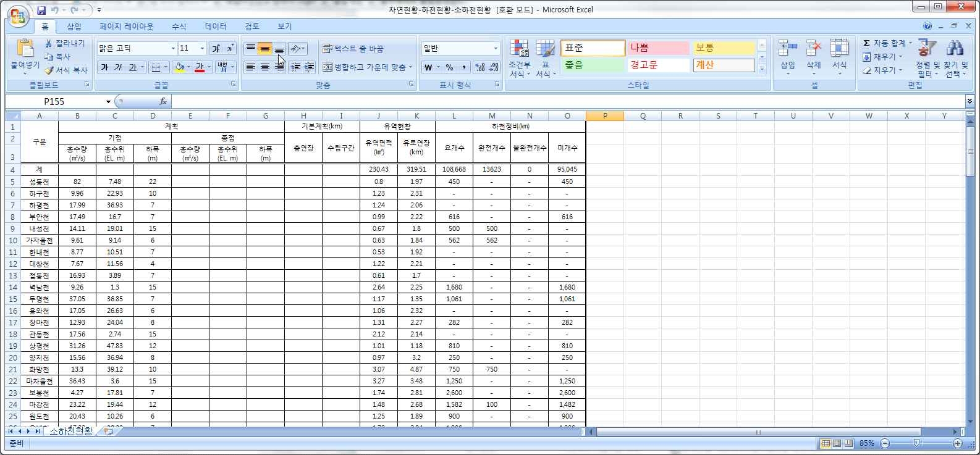Toggle bottom vertical alignment
980x455 pixels.
click(279, 48)
